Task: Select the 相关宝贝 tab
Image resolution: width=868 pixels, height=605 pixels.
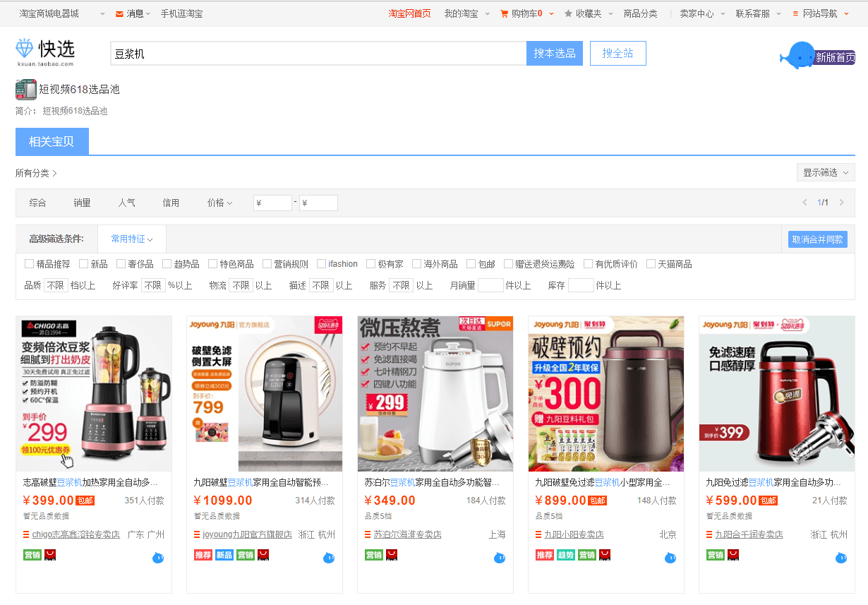Action: click(52, 141)
